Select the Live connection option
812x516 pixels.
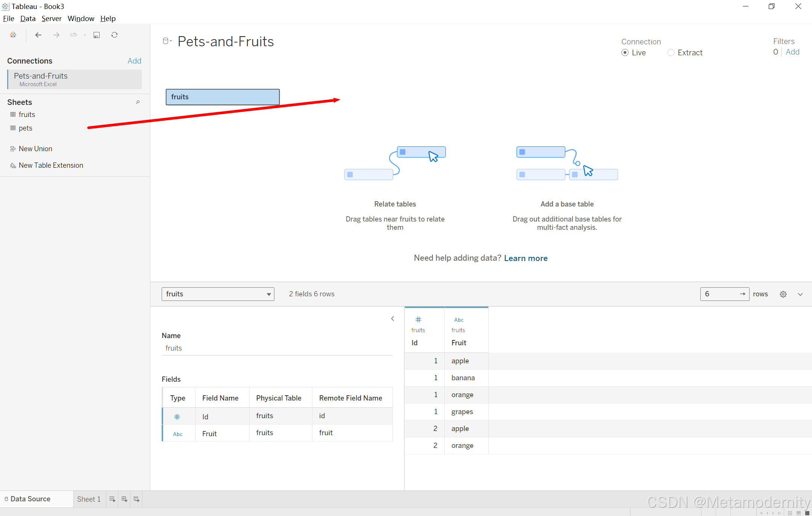click(x=625, y=53)
